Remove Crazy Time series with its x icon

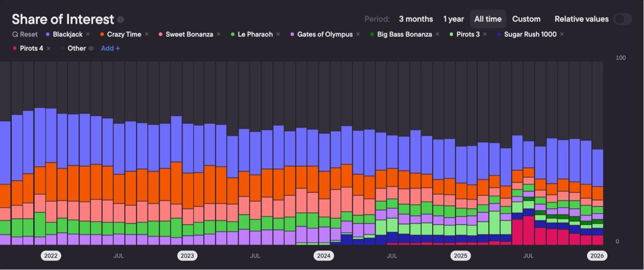click(147, 34)
